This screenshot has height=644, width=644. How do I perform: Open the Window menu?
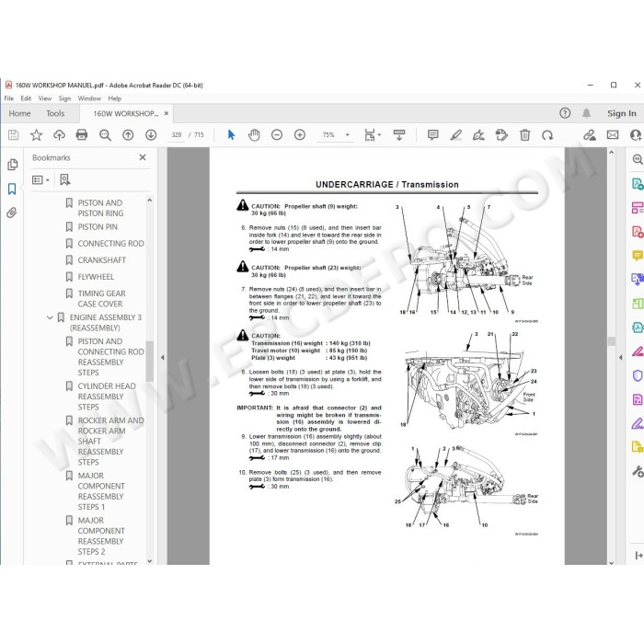click(x=89, y=98)
